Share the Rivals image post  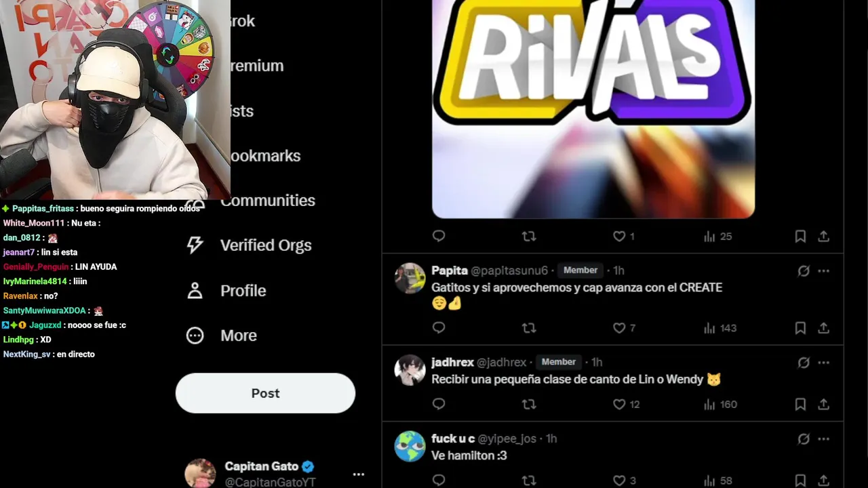click(x=823, y=237)
